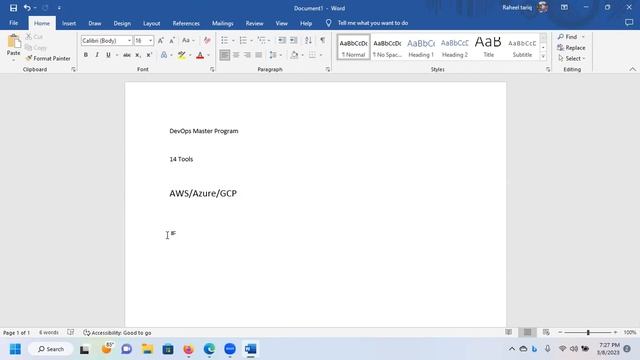
Task: Toggle Print Layout view button
Action: coord(527,332)
